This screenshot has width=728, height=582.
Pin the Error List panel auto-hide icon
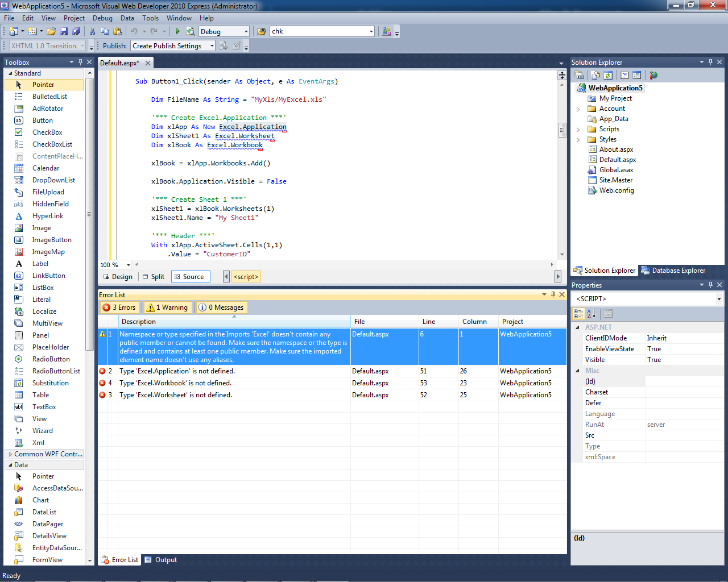(x=553, y=294)
